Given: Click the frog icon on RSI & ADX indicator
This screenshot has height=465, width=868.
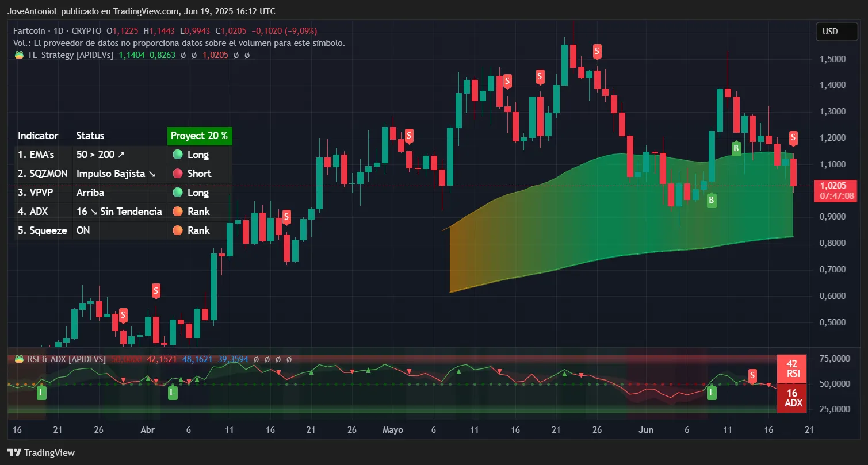Looking at the screenshot, I should (x=19, y=359).
